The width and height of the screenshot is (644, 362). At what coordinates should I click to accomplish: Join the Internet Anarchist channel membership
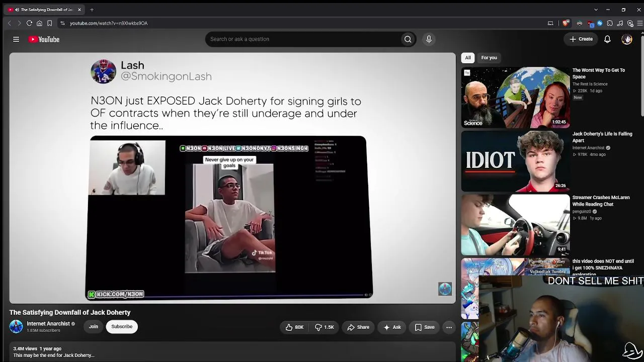(94, 327)
